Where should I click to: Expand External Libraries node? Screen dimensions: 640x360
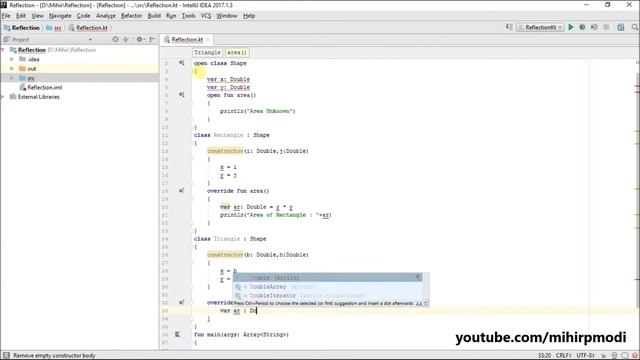[3, 97]
